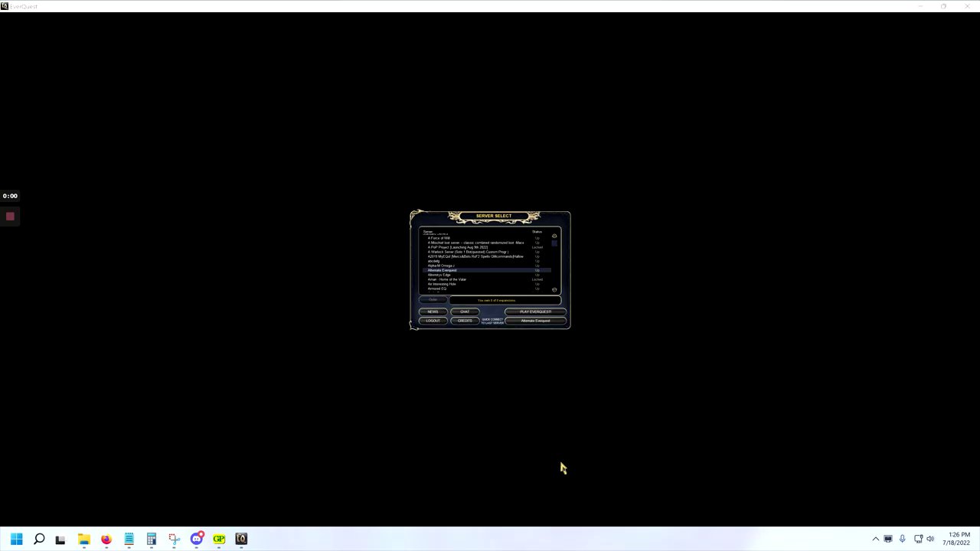The height and width of the screenshot is (551, 980).
Task: Open Notepad from the taskbar
Action: [x=129, y=539]
